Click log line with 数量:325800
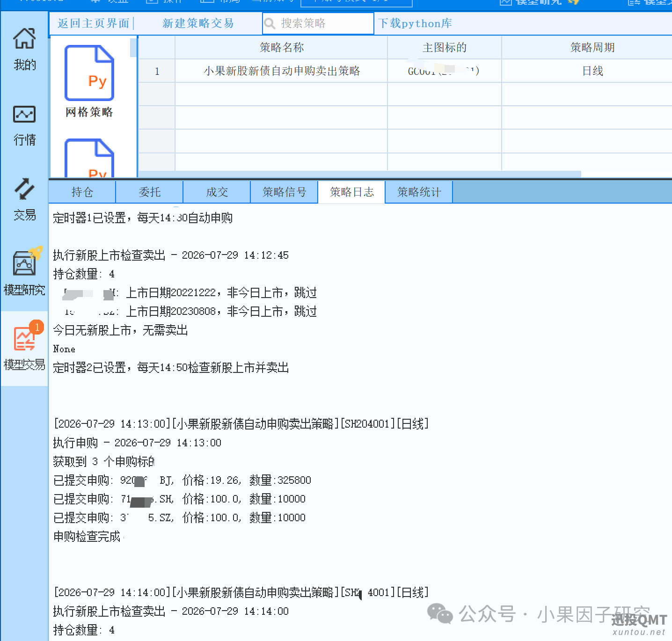The image size is (672, 641). tap(182, 480)
